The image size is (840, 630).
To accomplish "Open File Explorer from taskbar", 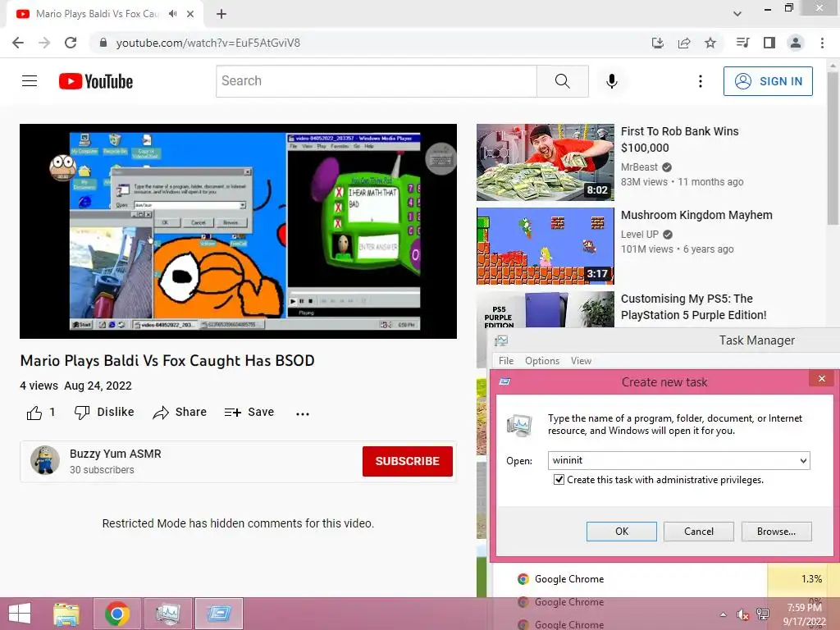I will [67, 614].
